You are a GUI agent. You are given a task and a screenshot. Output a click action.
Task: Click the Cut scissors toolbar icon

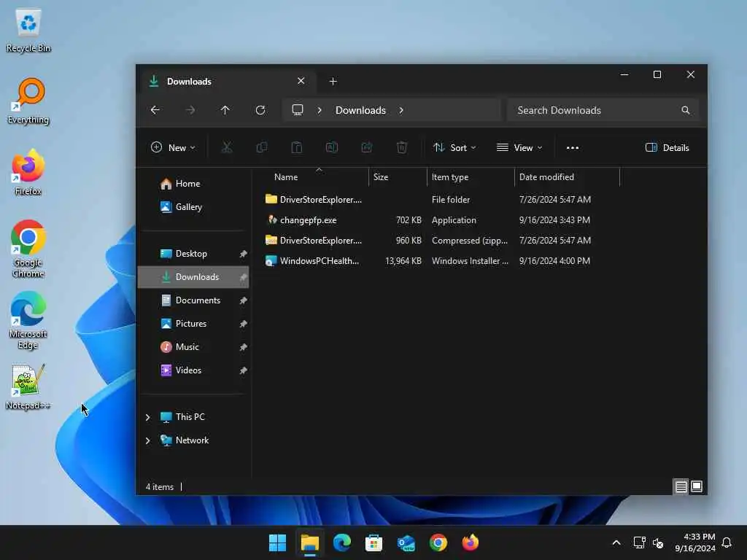[227, 147]
